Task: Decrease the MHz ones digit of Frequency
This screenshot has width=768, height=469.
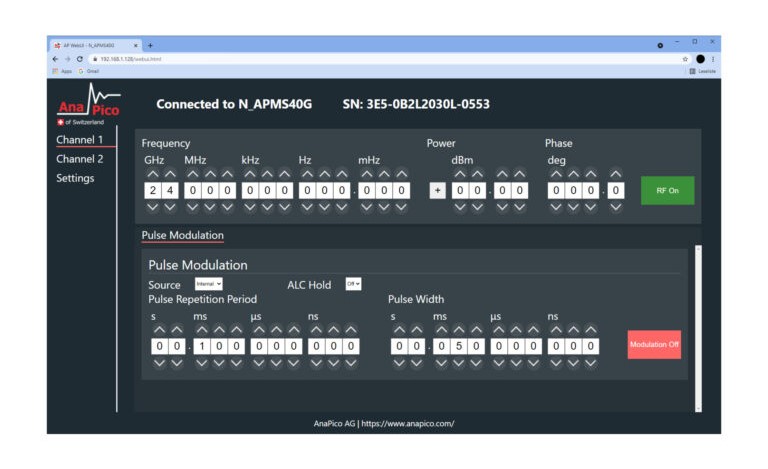Action: point(227,207)
